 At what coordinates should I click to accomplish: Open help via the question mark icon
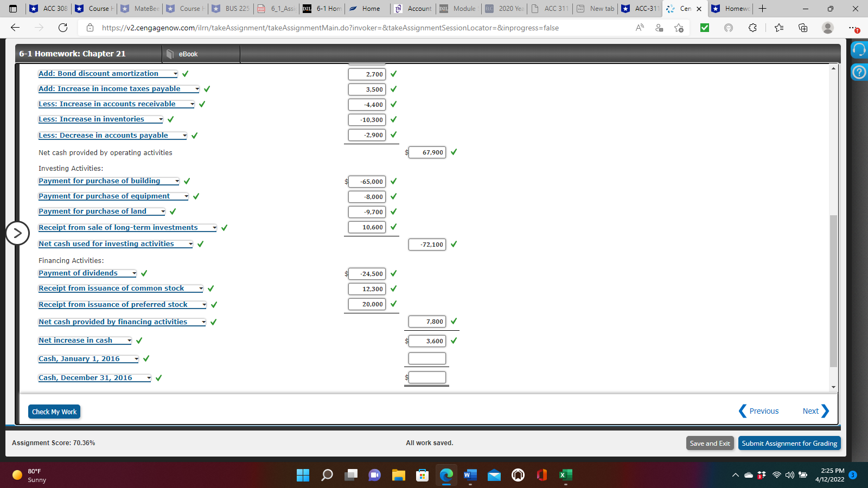(x=859, y=72)
